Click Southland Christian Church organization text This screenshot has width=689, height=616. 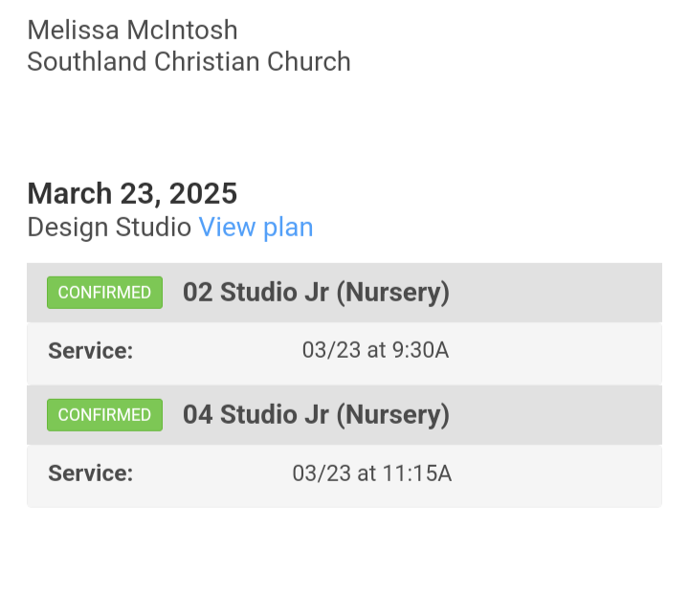pyautogui.click(x=189, y=62)
